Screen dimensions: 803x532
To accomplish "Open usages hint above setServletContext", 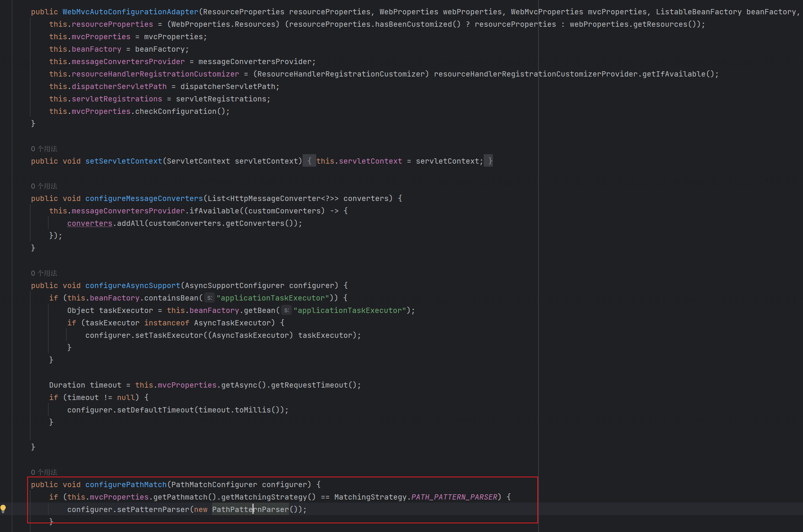I will 44,149.
